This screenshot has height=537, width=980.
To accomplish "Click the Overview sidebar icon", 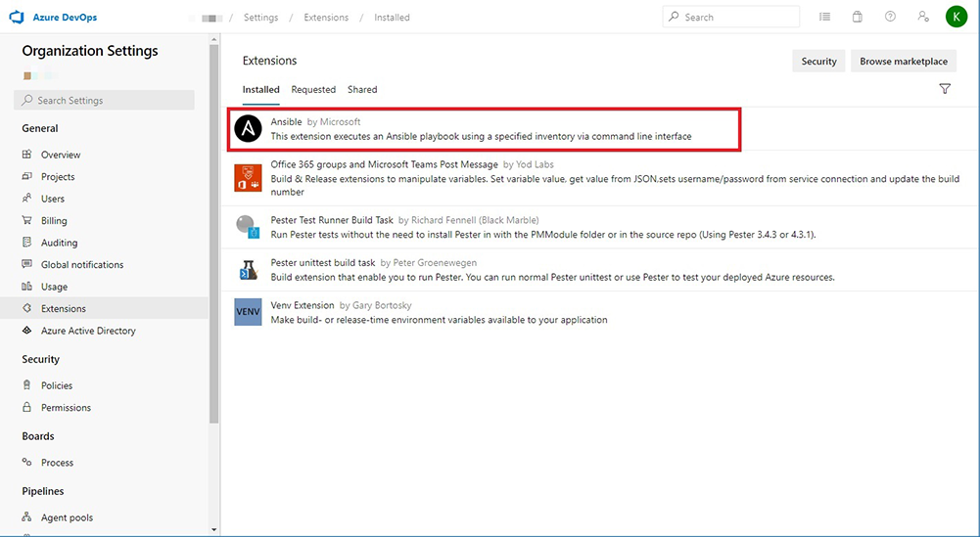I will (x=26, y=155).
